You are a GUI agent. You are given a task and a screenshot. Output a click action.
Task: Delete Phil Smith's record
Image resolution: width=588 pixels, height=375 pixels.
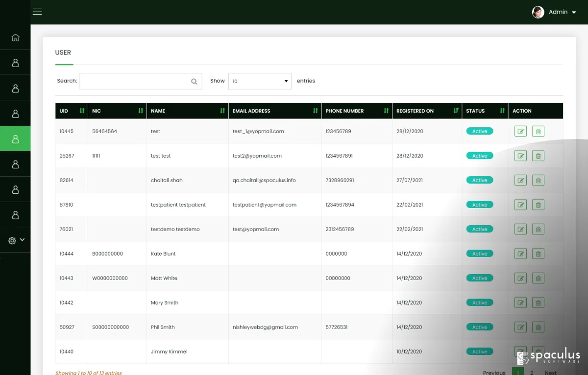click(x=538, y=327)
